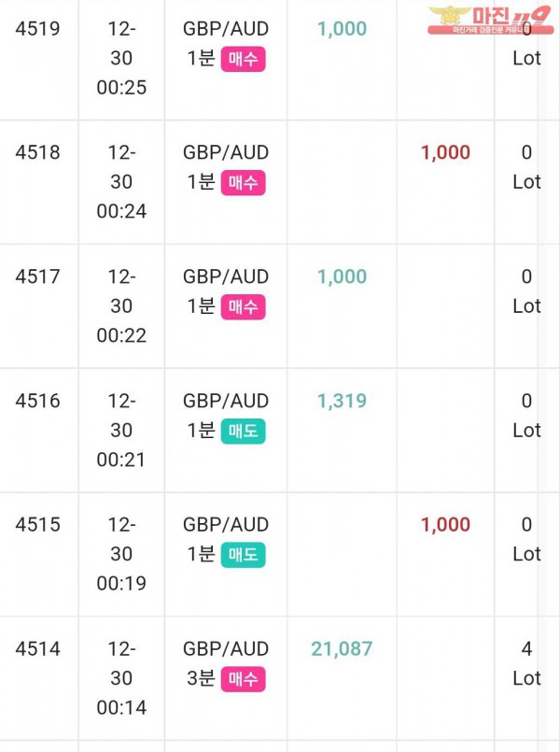Click the 12-30 00:14 timestamp
The width and height of the screenshot is (560, 752).
point(121,678)
